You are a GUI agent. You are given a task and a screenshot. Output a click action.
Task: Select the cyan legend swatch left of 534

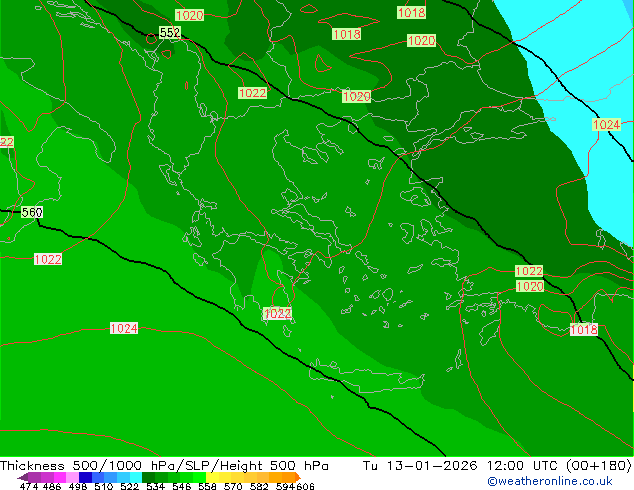pos(136,477)
